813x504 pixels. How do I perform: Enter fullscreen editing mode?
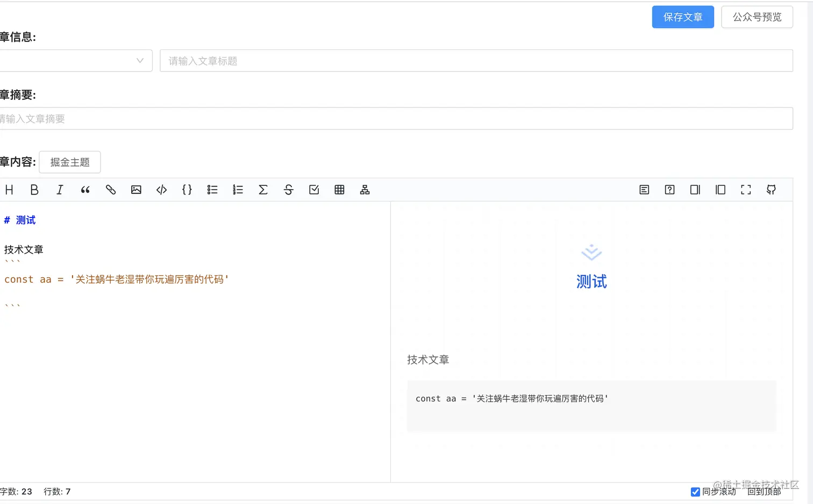746,190
